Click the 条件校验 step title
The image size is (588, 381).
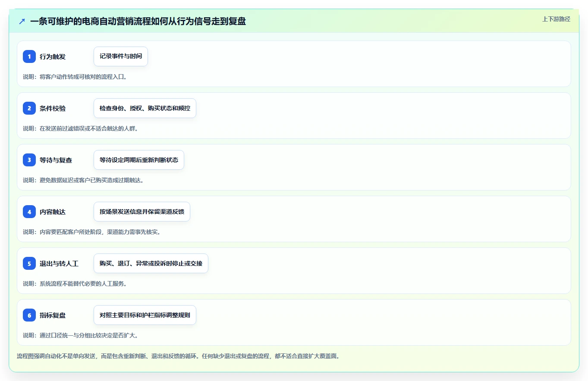tap(53, 108)
